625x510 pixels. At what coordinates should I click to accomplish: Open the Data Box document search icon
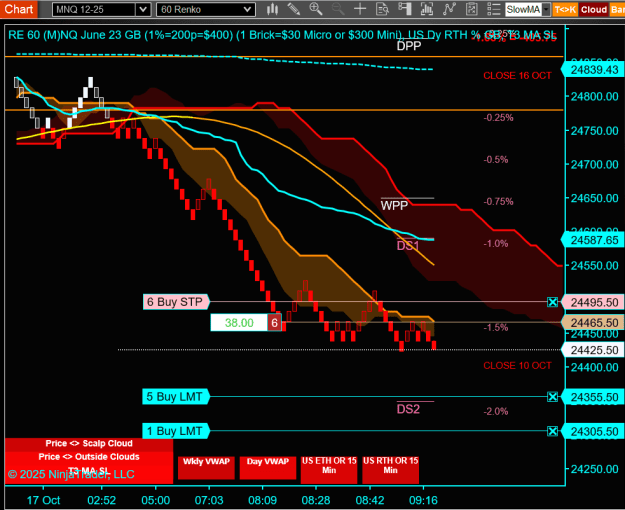pos(382,9)
